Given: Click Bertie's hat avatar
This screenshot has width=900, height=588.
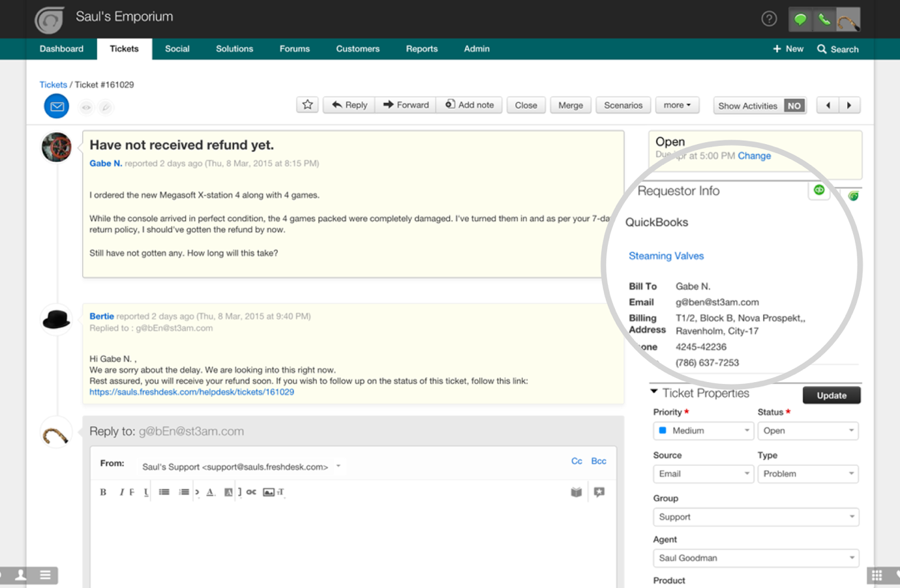Looking at the screenshot, I should point(56,319).
